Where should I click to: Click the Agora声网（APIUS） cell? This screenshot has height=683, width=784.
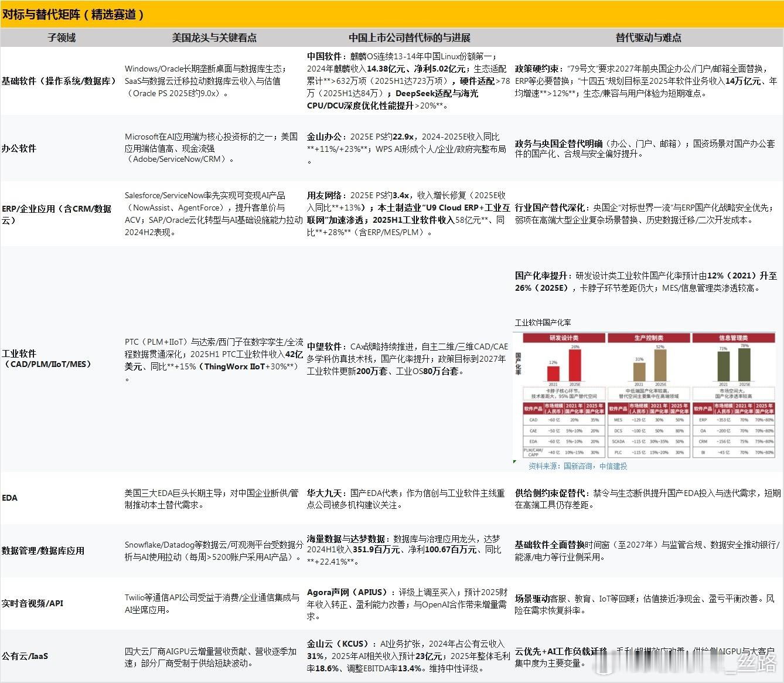[x=407, y=604]
